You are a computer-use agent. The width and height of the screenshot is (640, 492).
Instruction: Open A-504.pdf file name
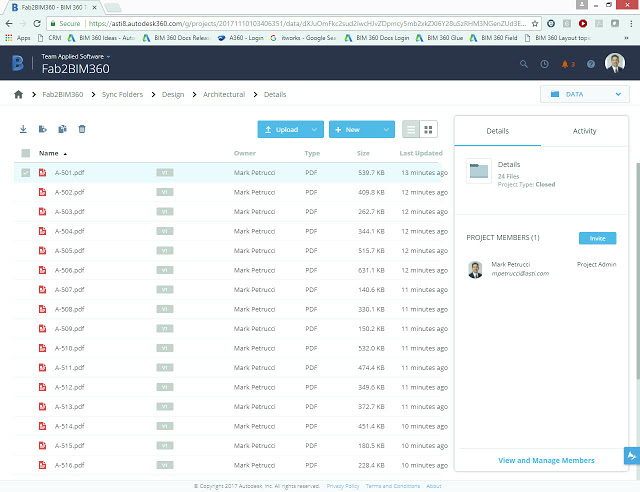click(69, 231)
